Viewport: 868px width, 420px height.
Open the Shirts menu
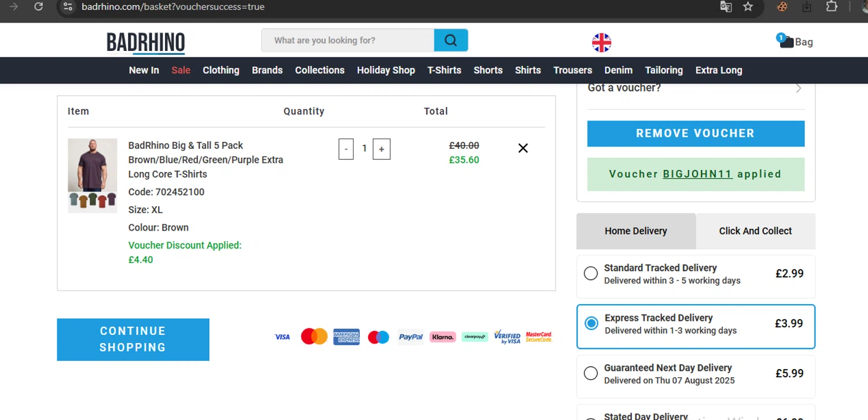click(528, 70)
